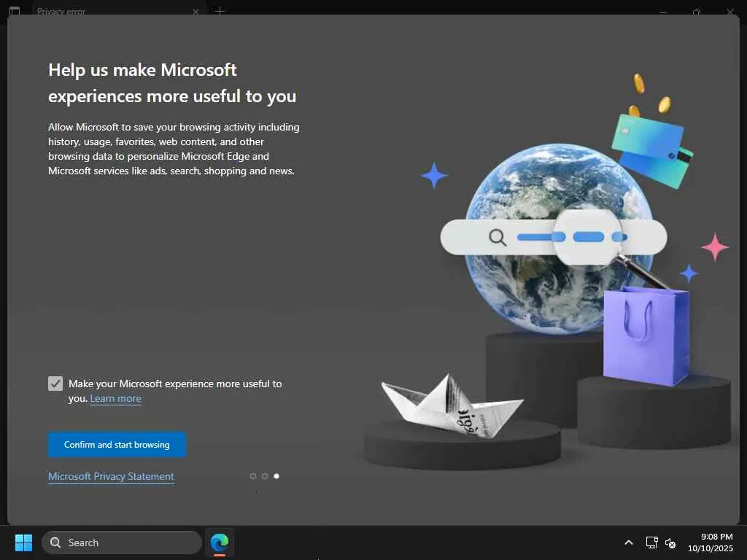This screenshot has height=560, width=747.
Task: Open a new tab with plus button
Action: tap(220, 11)
